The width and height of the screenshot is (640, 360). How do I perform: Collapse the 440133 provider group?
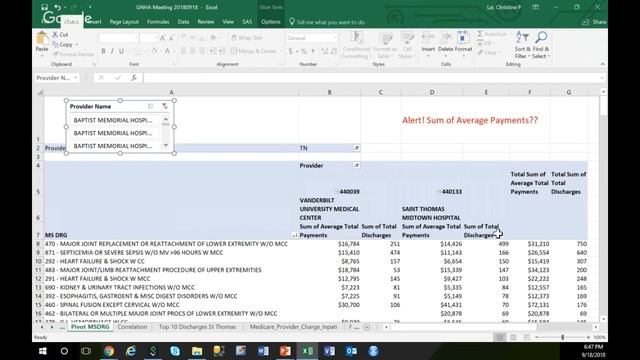[x=439, y=191]
